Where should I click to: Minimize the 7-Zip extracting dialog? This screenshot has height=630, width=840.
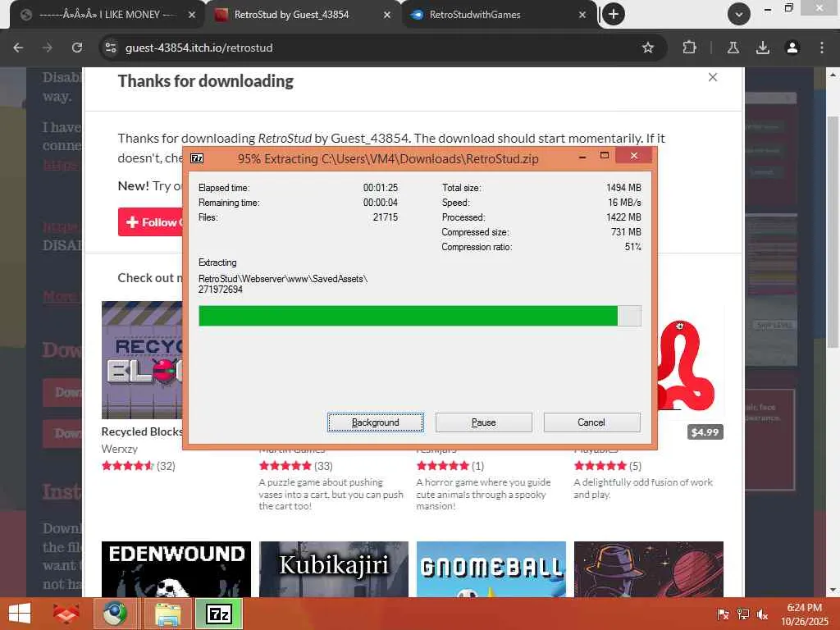click(582, 157)
